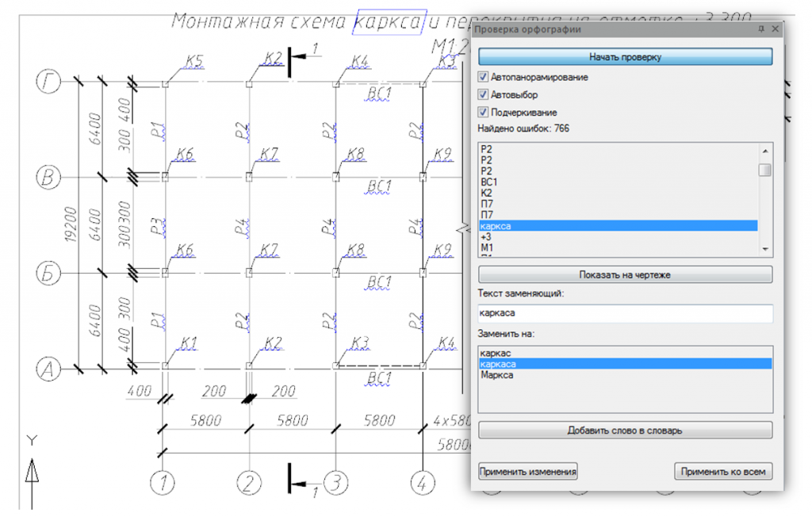Choose 'Маркса' from the replacement suggestions
812x517 pixels.
(x=625, y=375)
